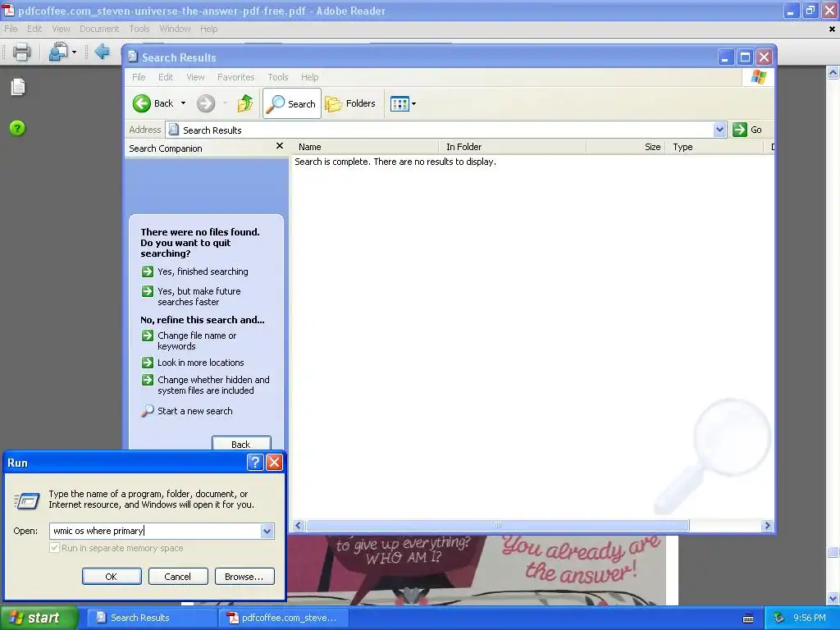Click the Search magnifier toolbar button
840x630 pixels.
[x=292, y=103]
